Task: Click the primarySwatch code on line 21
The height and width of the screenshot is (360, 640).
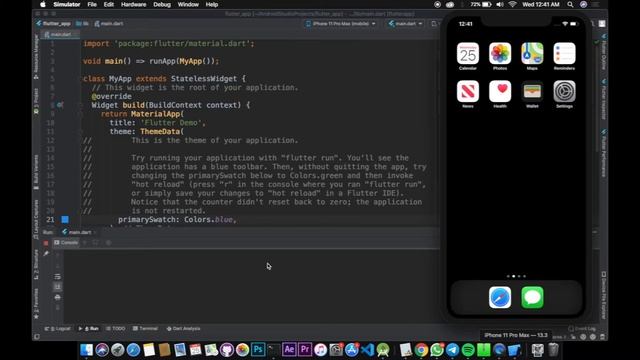Action: [x=177, y=220]
